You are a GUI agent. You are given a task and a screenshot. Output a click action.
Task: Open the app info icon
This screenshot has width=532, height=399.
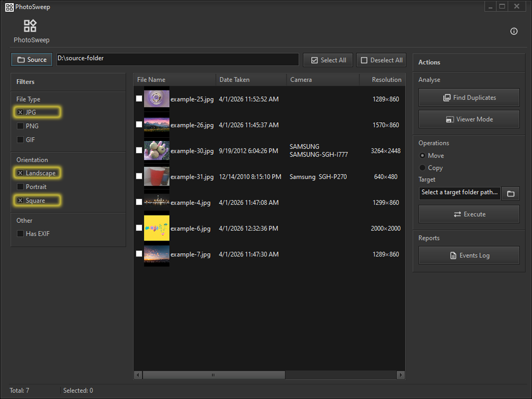[x=513, y=31]
